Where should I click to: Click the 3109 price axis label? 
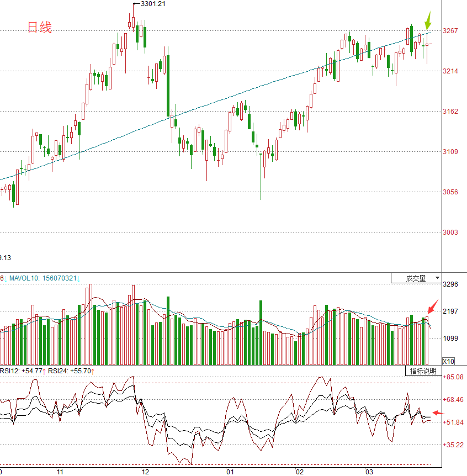pos(450,151)
